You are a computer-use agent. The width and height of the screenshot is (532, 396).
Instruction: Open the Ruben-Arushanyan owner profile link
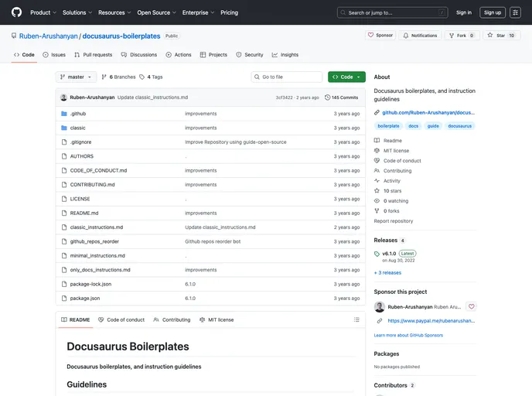coord(48,36)
